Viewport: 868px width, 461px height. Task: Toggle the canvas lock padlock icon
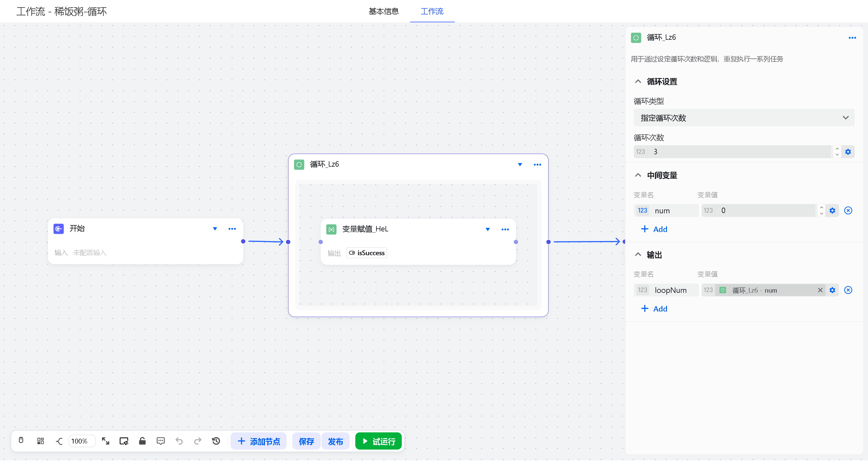142,441
